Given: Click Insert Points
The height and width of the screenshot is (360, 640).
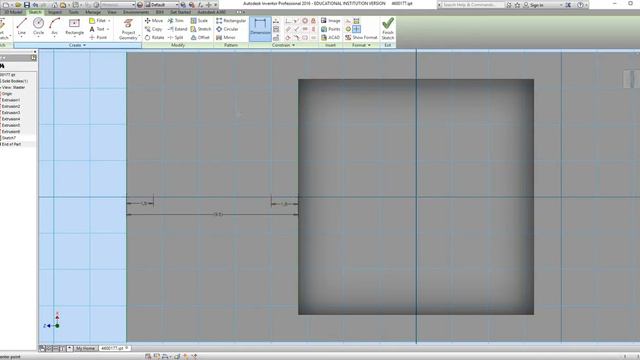Looking at the screenshot, I should (330, 29).
